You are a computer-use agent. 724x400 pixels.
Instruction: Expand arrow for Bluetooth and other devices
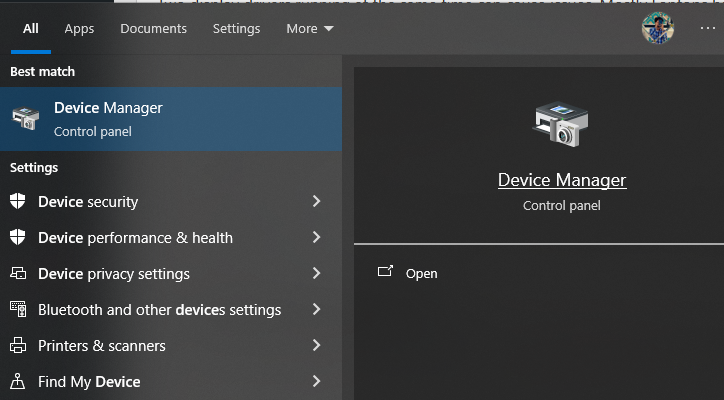(x=316, y=309)
